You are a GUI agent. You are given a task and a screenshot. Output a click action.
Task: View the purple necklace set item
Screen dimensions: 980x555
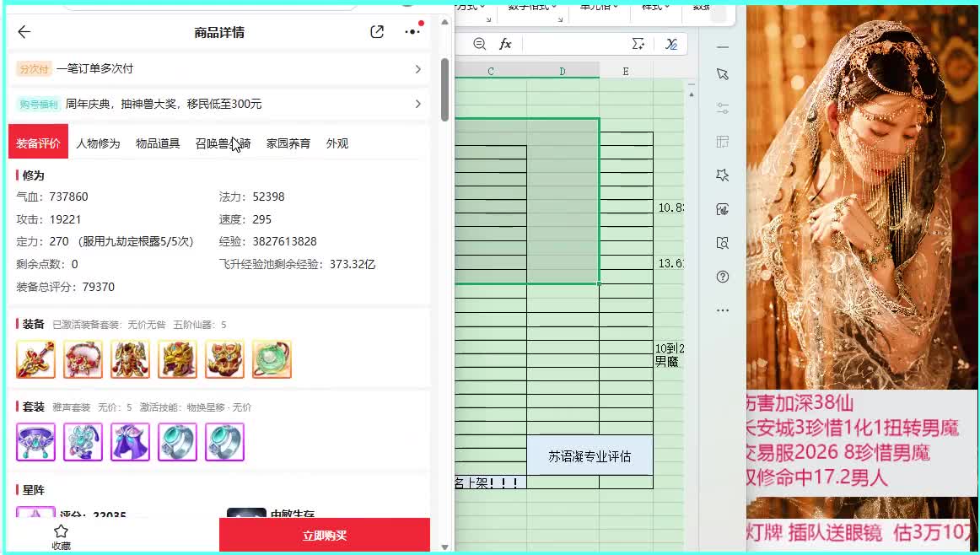pyautogui.click(x=35, y=442)
